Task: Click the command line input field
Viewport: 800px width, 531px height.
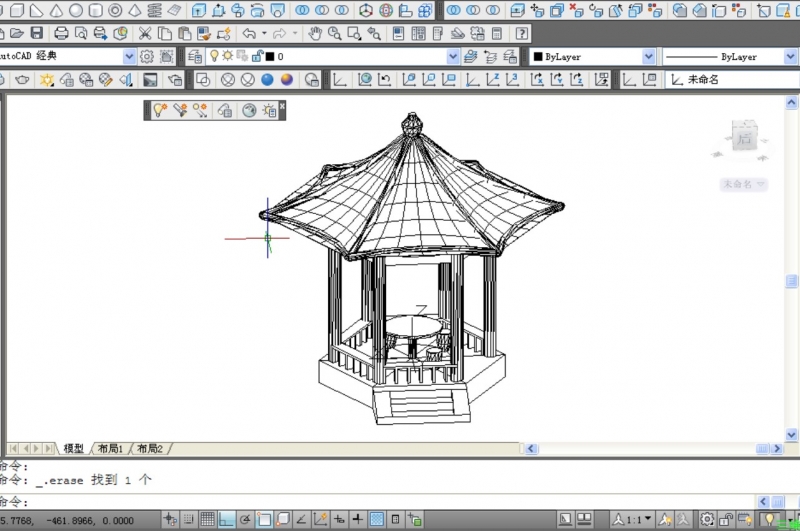Action: (x=378, y=502)
